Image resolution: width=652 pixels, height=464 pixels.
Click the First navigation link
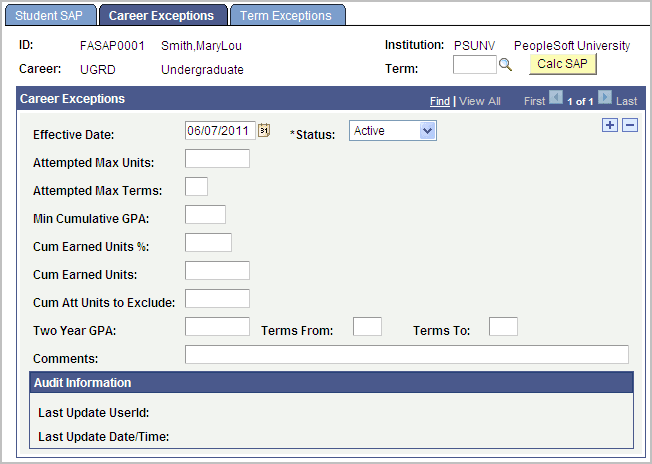tap(534, 101)
